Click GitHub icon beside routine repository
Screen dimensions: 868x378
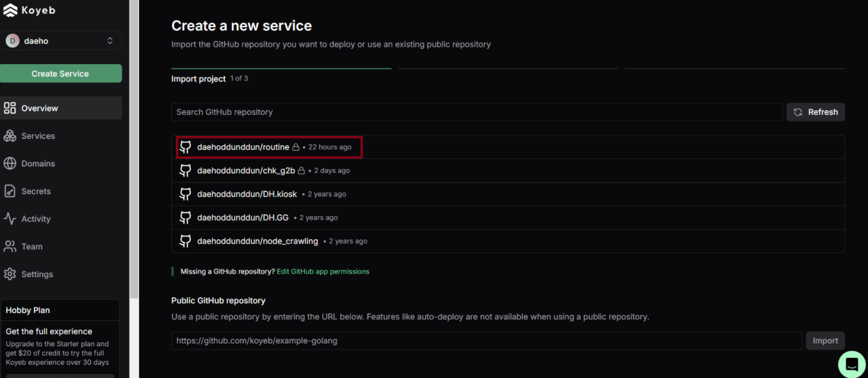185,147
